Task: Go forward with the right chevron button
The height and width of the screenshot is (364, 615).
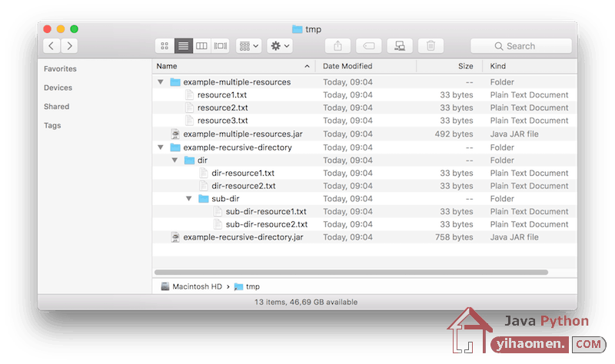Action: [x=69, y=46]
